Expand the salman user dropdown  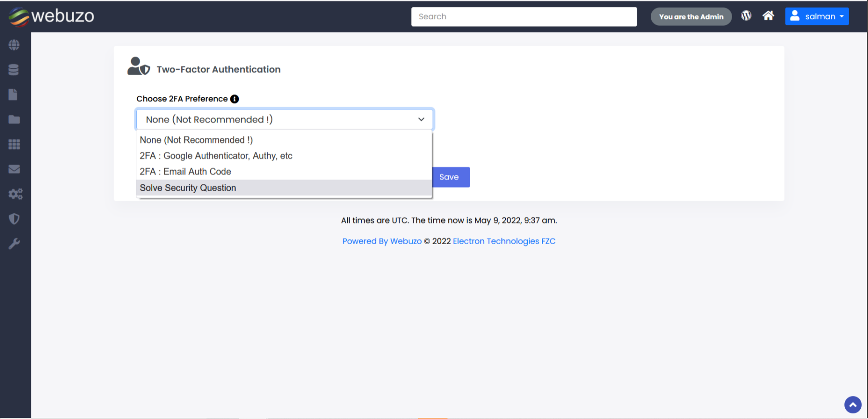pyautogui.click(x=816, y=16)
